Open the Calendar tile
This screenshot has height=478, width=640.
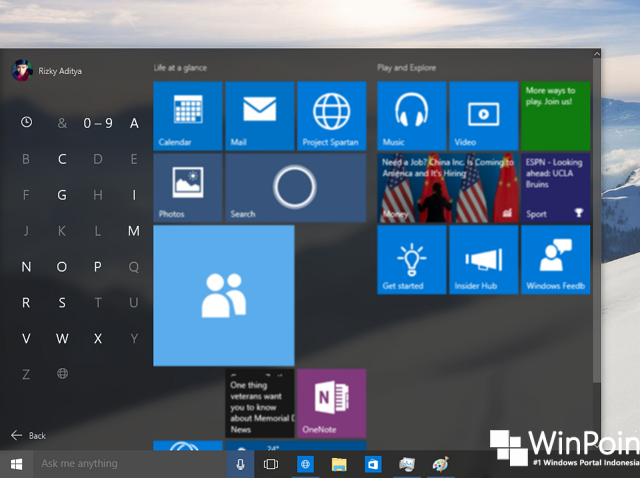tap(188, 116)
